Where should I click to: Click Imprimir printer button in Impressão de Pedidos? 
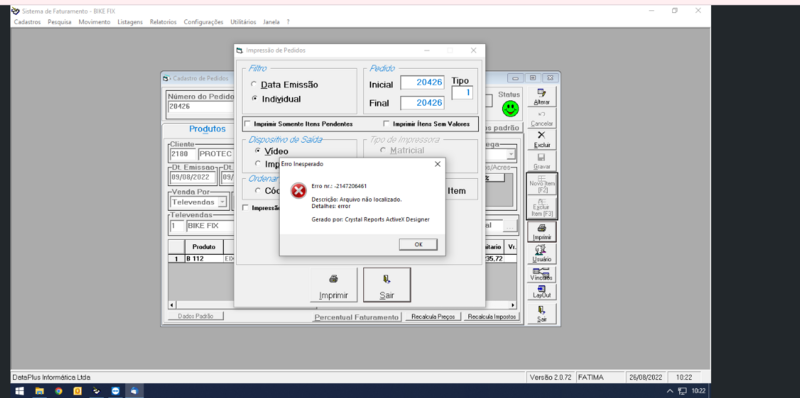334,285
